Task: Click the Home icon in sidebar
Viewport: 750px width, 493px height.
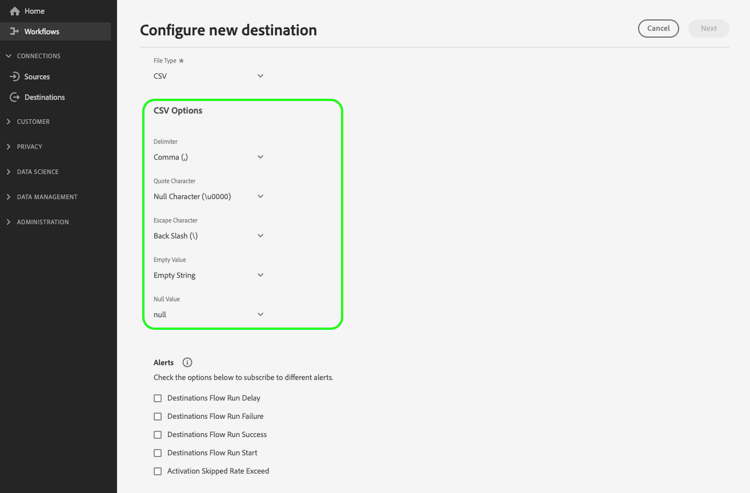Action: click(15, 11)
